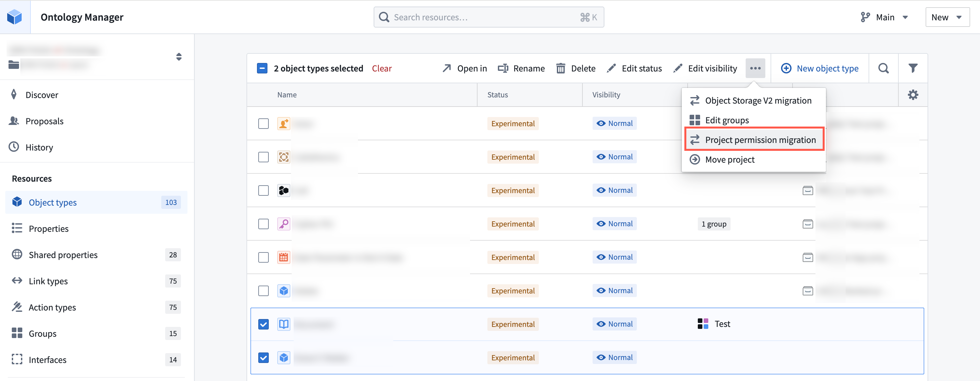Open the New dropdown in the top right
This screenshot has height=381, width=980.
pos(947,17)
